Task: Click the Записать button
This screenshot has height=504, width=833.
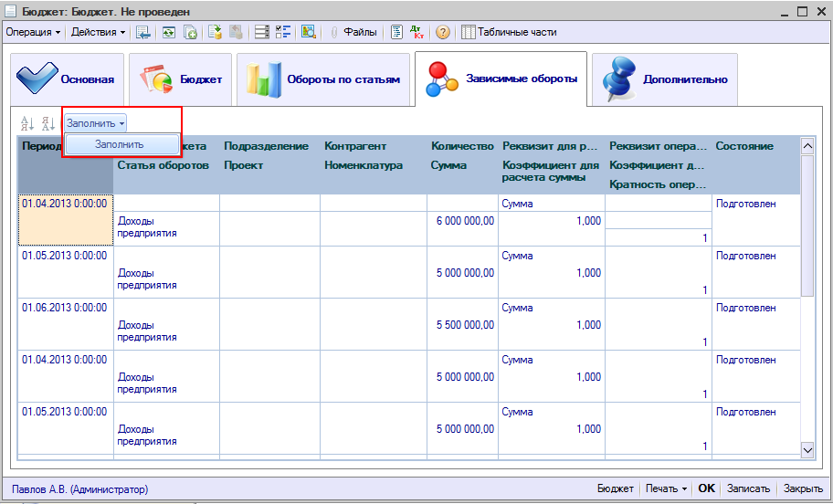Action: tap(749, 488)
